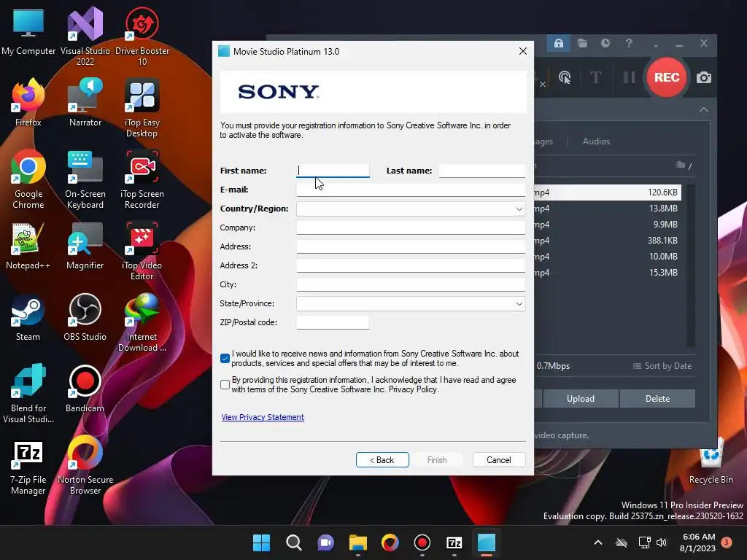Click the ZIP/Postal code field
747x560 pixels.
[333, 322]
